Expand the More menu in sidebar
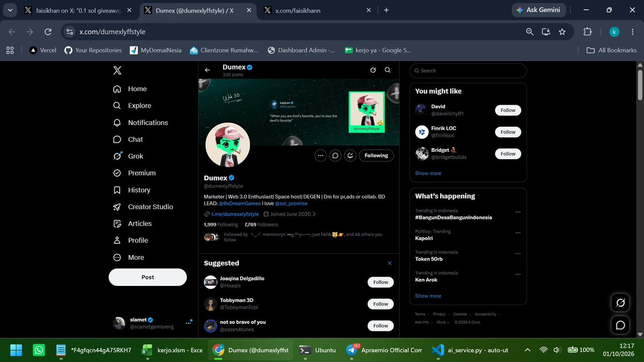644x362 pixels. (129, 257)
